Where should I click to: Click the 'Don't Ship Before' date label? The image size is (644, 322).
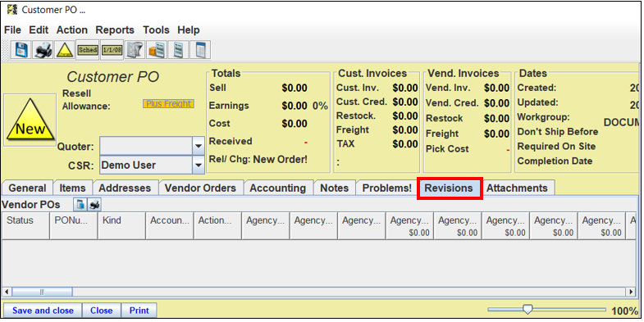click(557, 132)
